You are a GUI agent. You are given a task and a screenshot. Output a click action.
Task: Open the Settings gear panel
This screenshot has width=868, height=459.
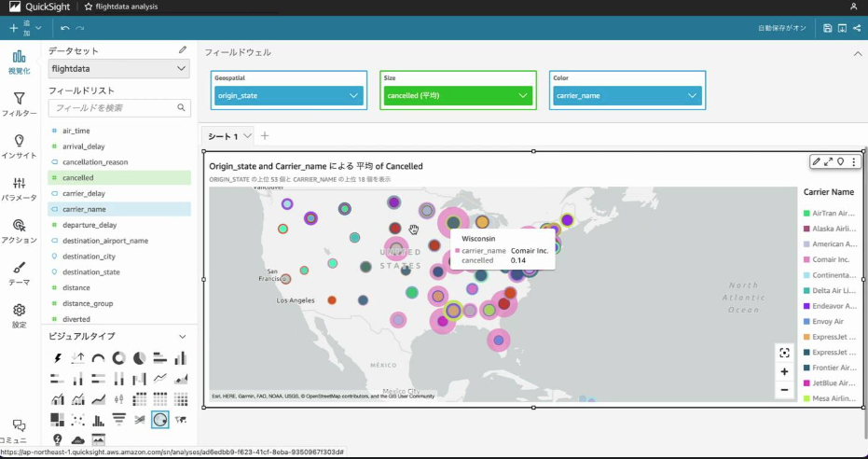coord(19,315)
